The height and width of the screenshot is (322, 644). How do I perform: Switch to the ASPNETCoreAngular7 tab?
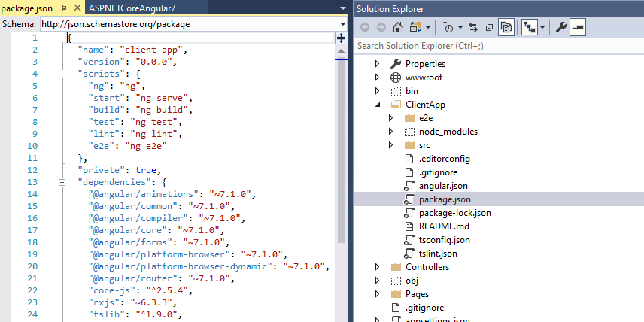(x=132, y=8)
